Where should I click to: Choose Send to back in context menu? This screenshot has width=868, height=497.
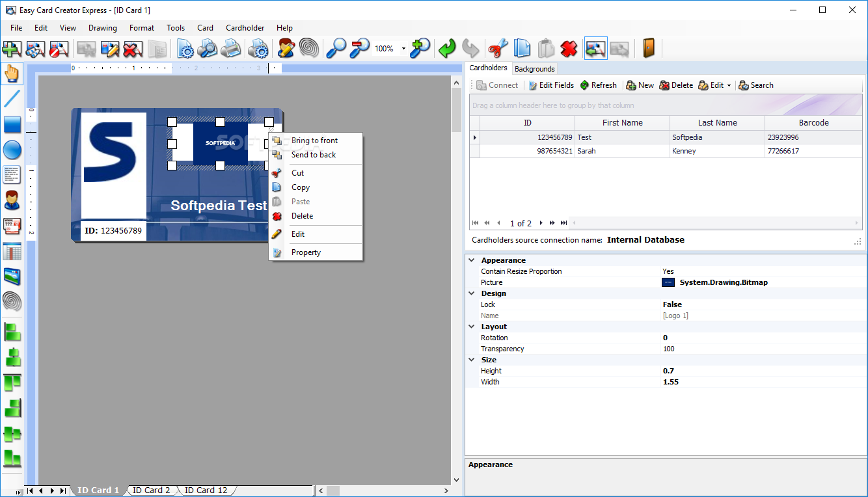pos(316,155)
